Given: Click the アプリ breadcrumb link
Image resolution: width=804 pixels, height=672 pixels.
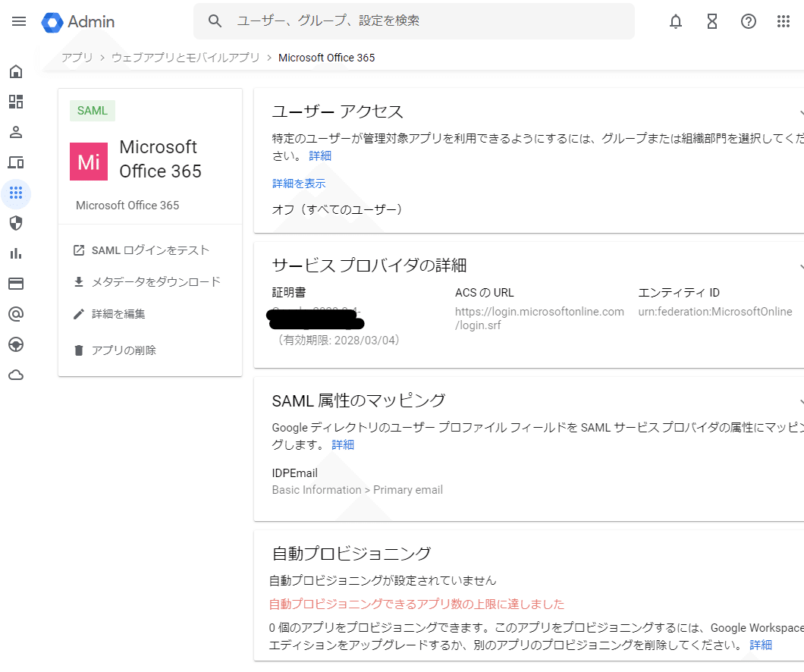Looking at the screenshot, I should (77, 58).
